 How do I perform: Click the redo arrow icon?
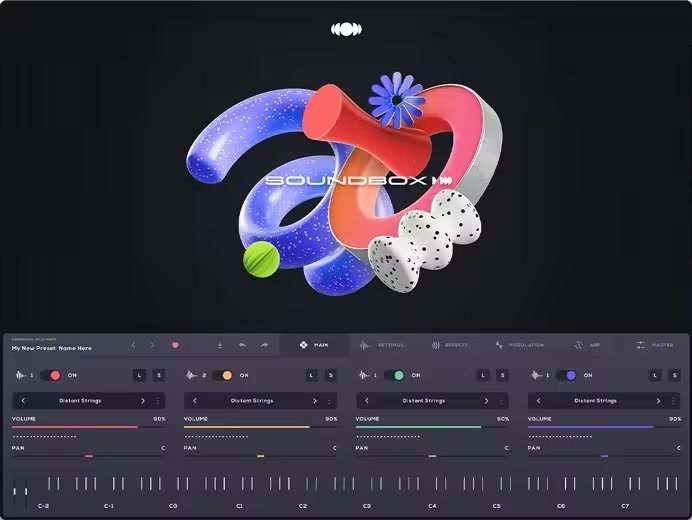pyautogui.click(x=264, y=345)
